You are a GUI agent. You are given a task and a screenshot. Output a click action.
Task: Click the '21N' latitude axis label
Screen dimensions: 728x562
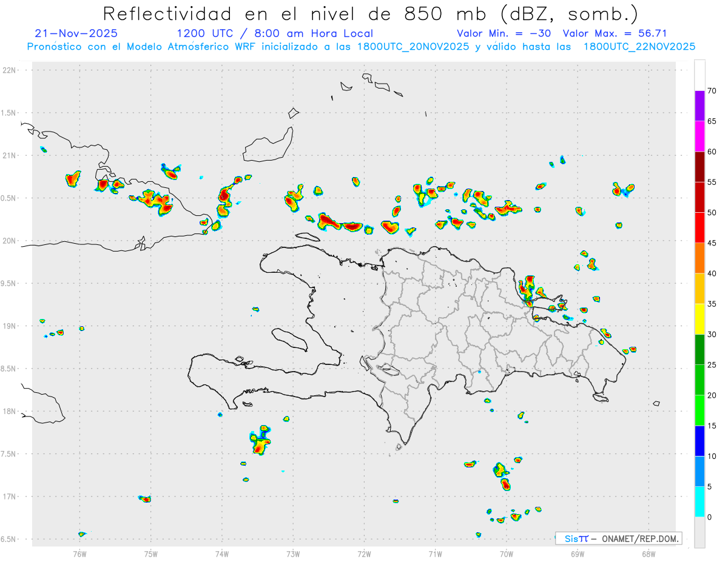(x=10, y=155)
